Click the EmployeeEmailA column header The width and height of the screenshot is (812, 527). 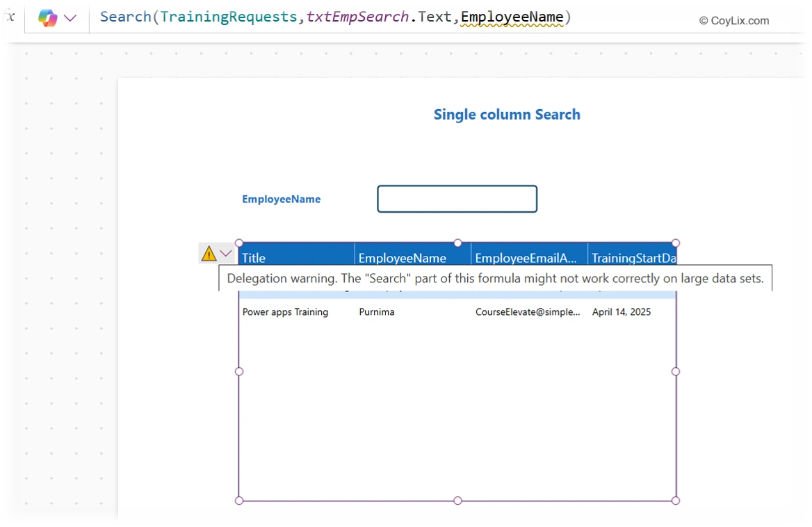[x=526, y=258]
